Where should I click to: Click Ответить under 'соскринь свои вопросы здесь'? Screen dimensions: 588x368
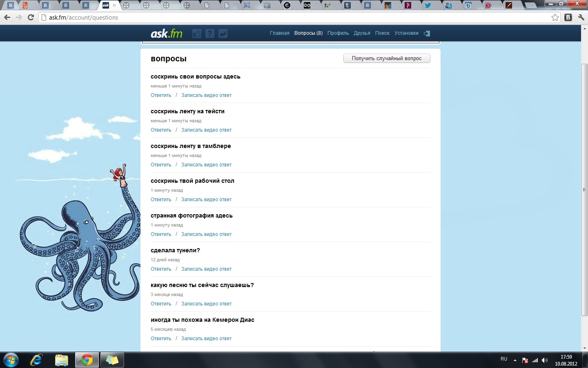[161, 95]
